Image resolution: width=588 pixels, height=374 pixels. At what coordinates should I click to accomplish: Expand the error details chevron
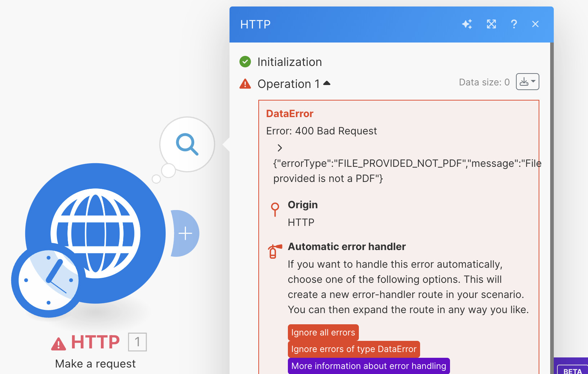280,148
